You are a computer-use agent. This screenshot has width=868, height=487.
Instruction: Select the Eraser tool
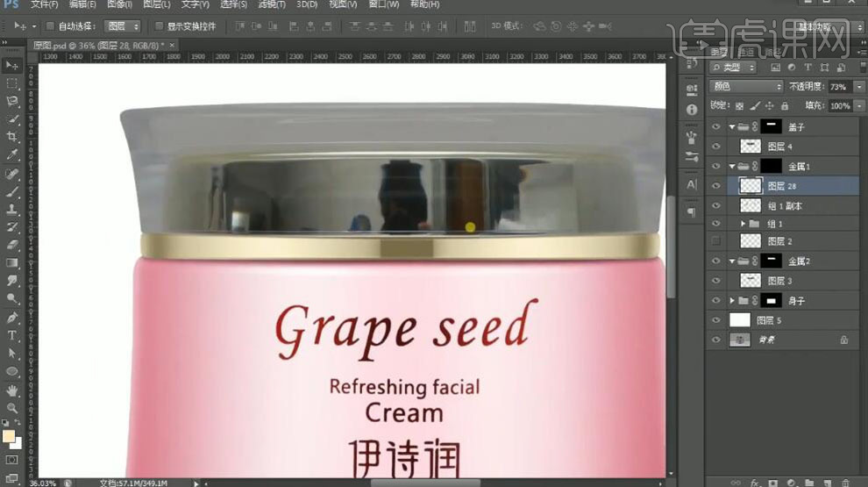(x=11, y=245)
